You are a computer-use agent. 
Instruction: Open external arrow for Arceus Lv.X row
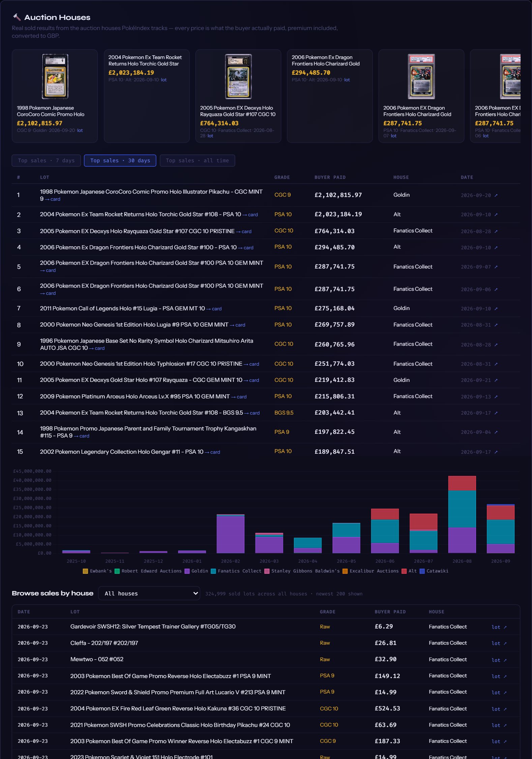pos(496,397)
